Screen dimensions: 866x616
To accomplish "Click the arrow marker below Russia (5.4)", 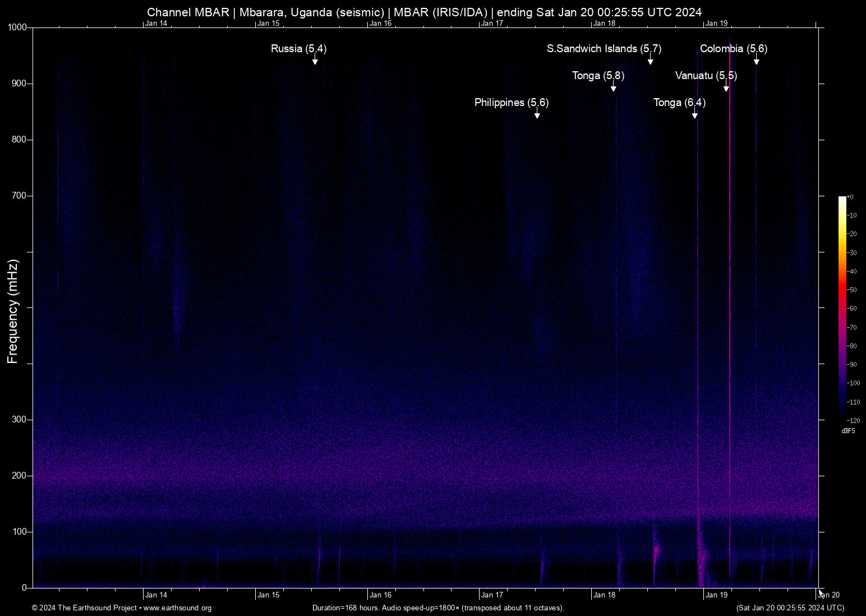I will [315, 61].
